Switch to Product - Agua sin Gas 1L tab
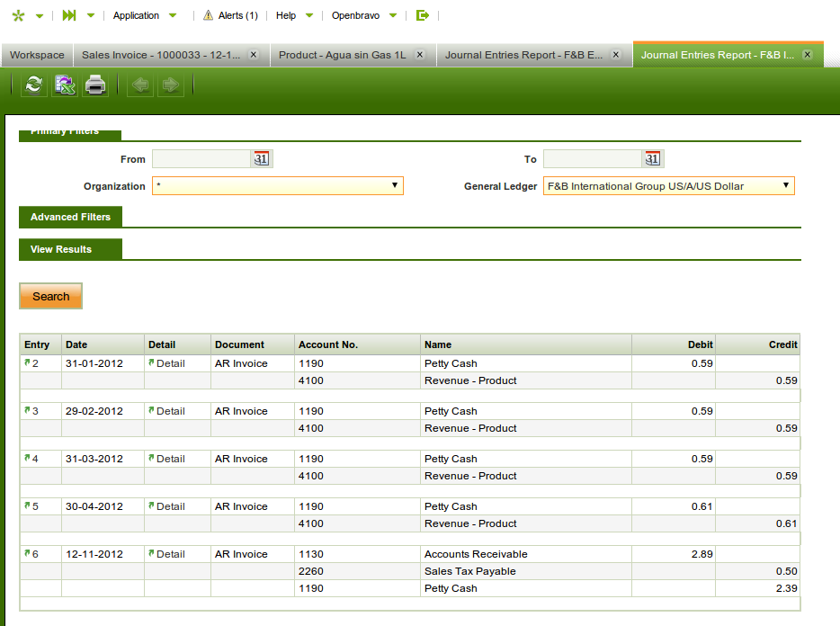 [x=343, y=55]
